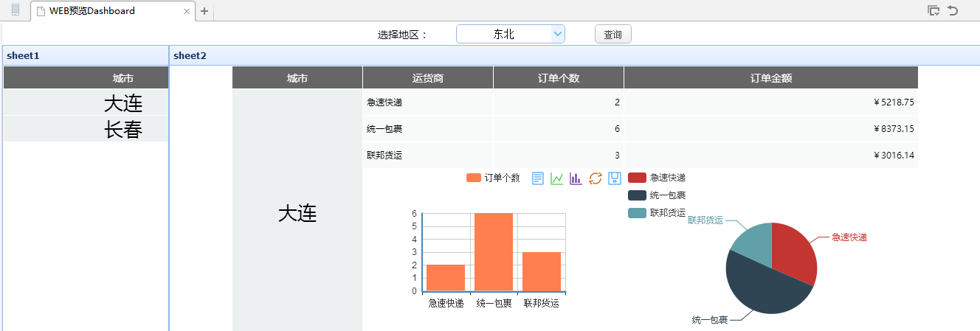The width and height of the screenshot is (980, 331).
Task: Click the 查询 button
Action: tap(612, 34)
